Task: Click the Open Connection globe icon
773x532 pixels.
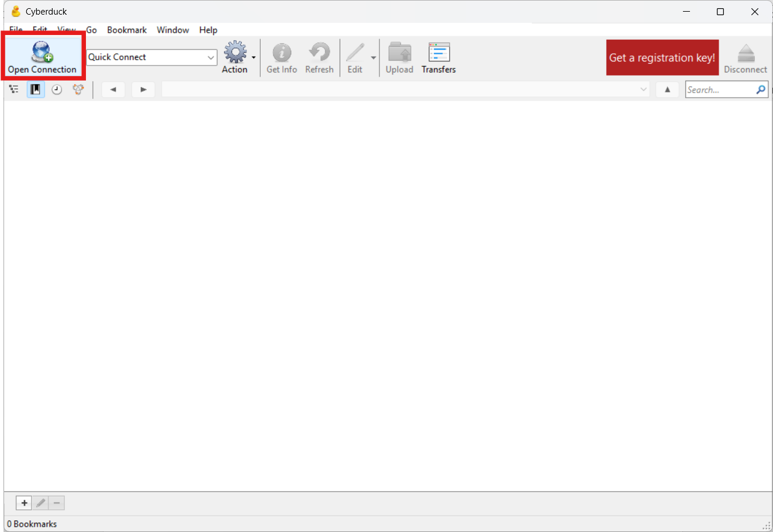Action: pyautogui.click(x=42, y=53)
